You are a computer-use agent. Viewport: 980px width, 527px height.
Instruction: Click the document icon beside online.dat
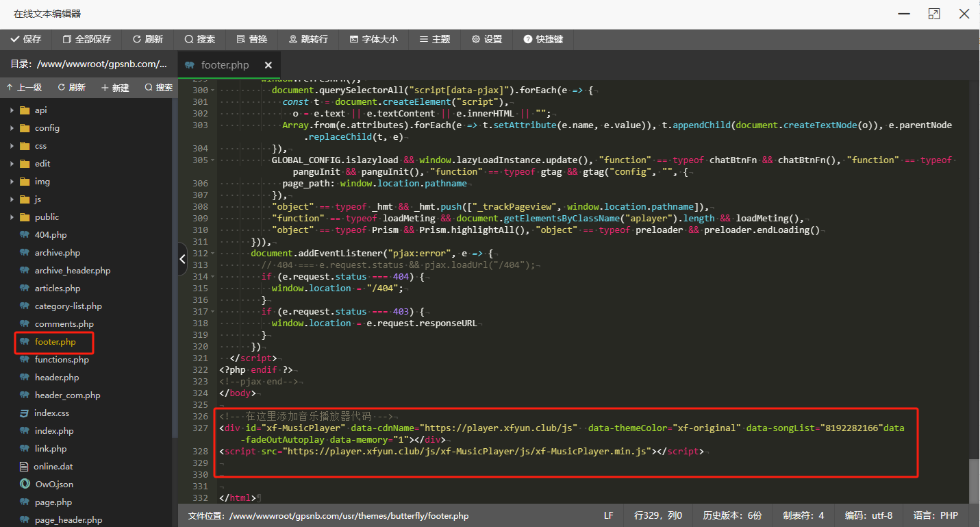[25, 467]
